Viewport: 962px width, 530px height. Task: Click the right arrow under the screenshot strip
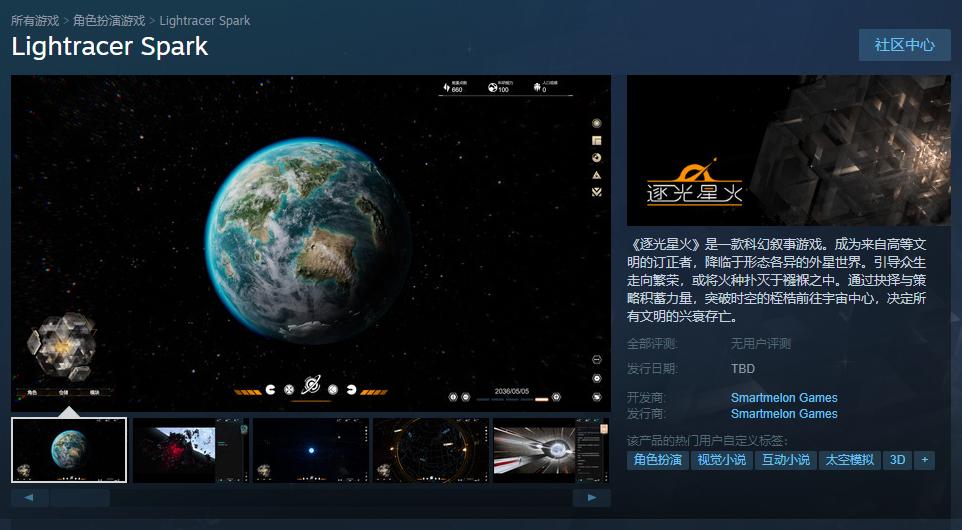tap(591, 497)
